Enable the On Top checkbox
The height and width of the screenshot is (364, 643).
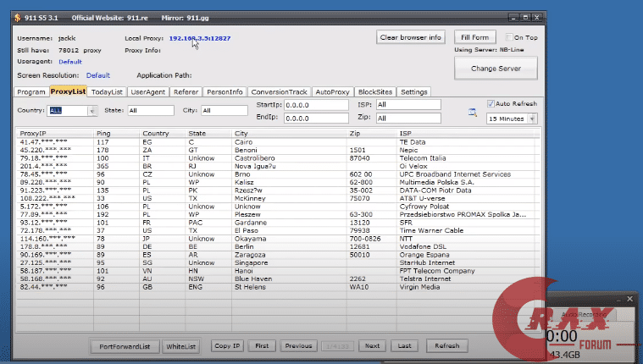pos(509,37)
